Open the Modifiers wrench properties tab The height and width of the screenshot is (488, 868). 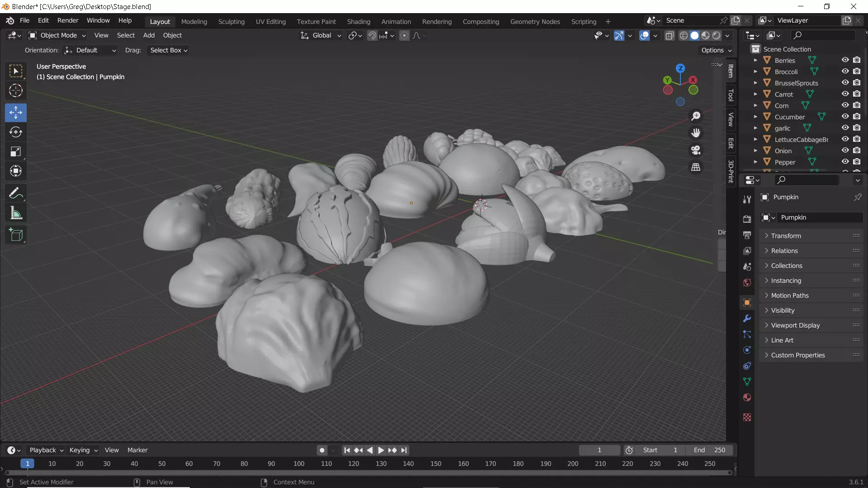[747, 319]
